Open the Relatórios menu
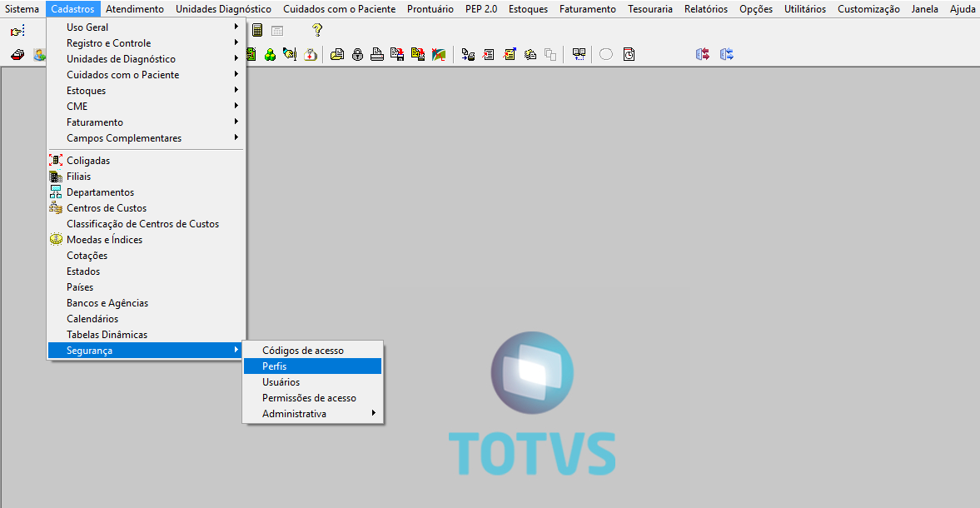 click(705, 9)
